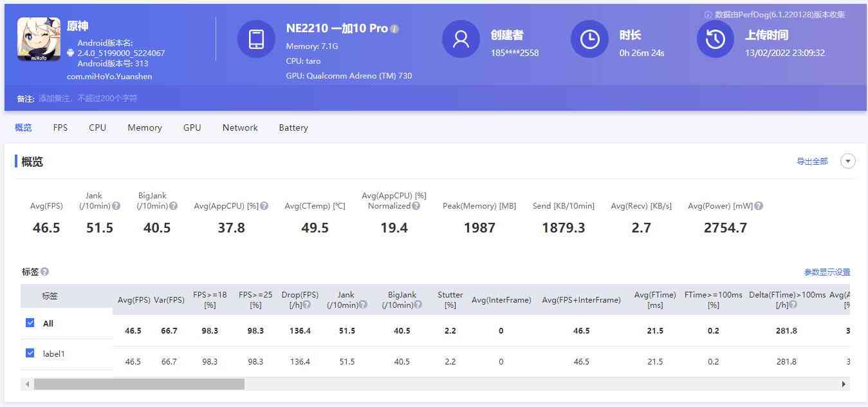Click help icon in table Jank column header
The width and height of the screenshot is (868, 407).
coord(363,305)
